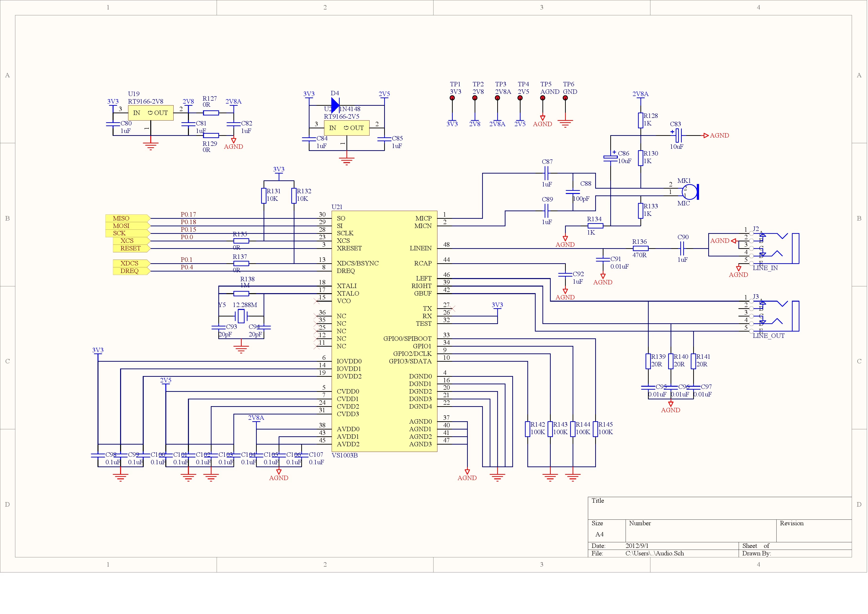
Task: Select the MK1 microphone symbol
Action: point(690,192)
